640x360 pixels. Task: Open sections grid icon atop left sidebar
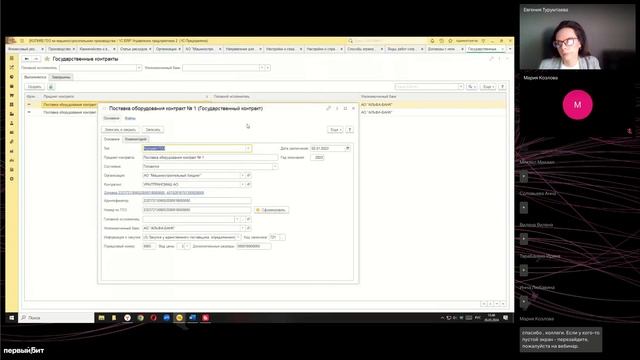pos(12,58)
